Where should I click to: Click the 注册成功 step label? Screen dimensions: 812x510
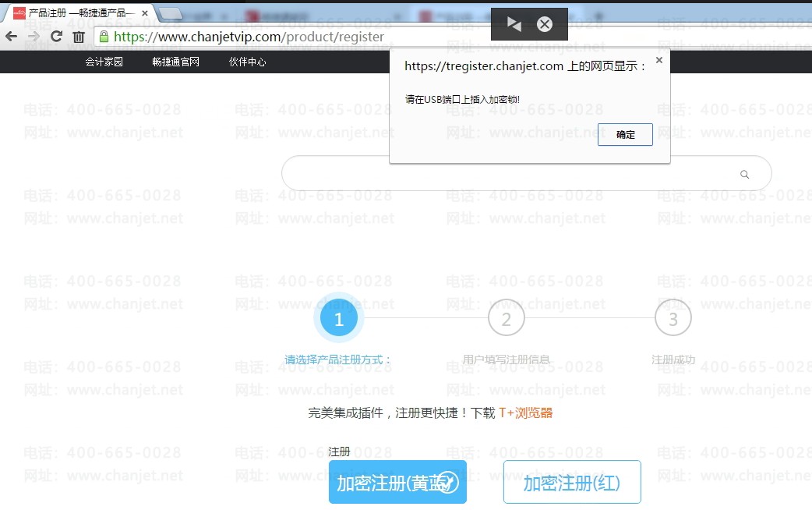tap(673, 359)
